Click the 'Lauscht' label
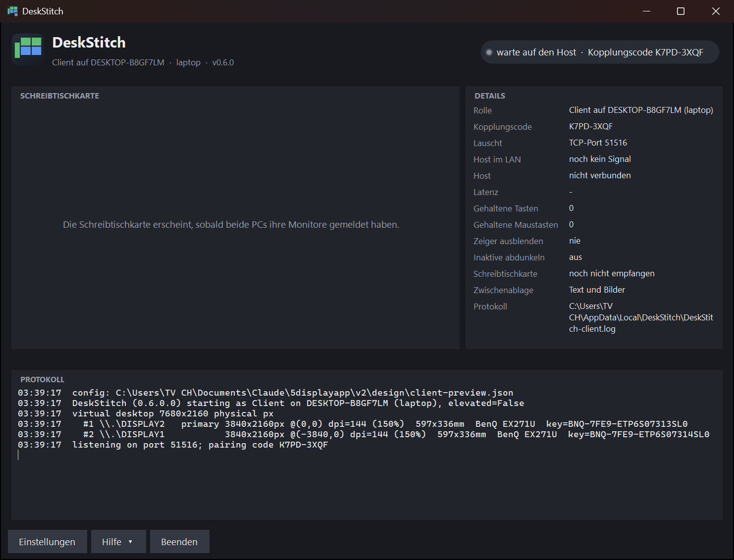The image size is (734, 560). pyautogui.click(x=488, y=143)
